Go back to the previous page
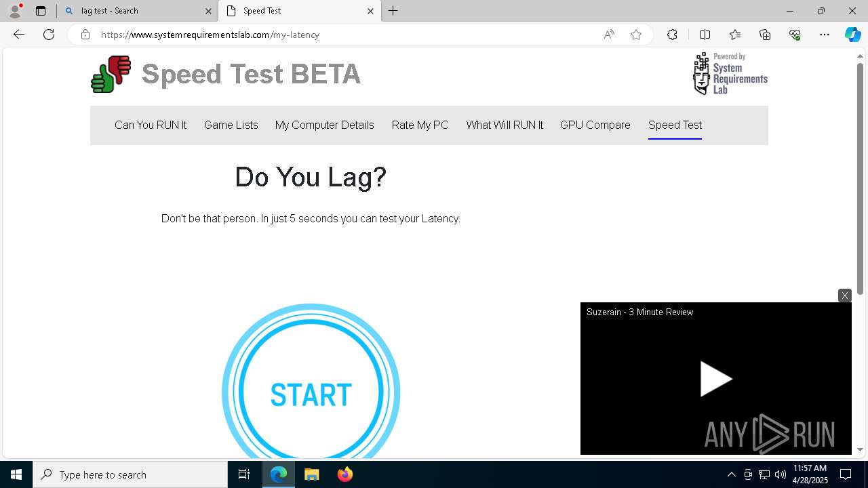The width and height of the screenshot is (868, 488). point(19,35)
